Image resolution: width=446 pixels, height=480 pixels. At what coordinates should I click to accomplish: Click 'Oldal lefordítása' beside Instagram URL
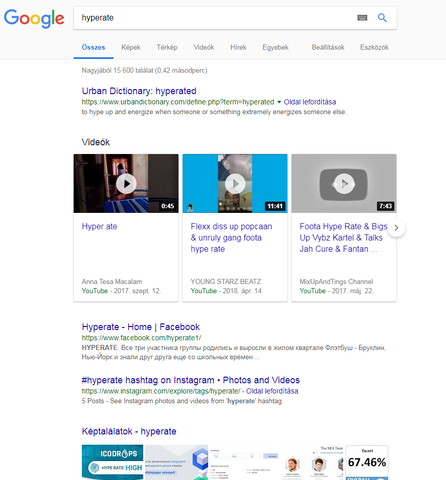[272, 391]
